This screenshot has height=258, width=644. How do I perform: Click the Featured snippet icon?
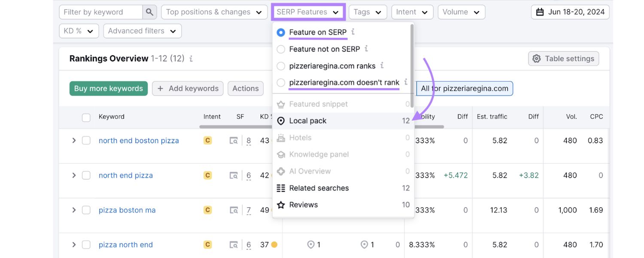click(x=281, y=104)
